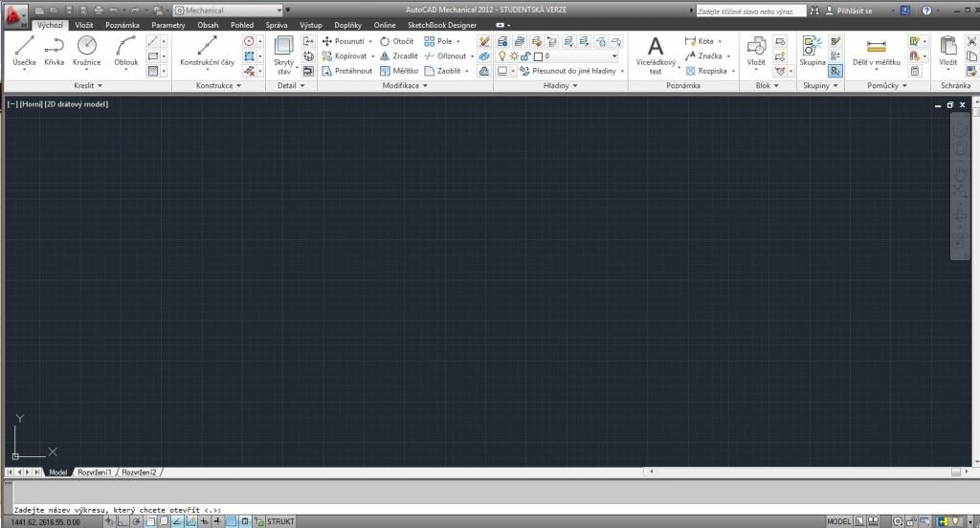Open the Víceřádkový text tool
980x528 pixels.
pos(655,55)
